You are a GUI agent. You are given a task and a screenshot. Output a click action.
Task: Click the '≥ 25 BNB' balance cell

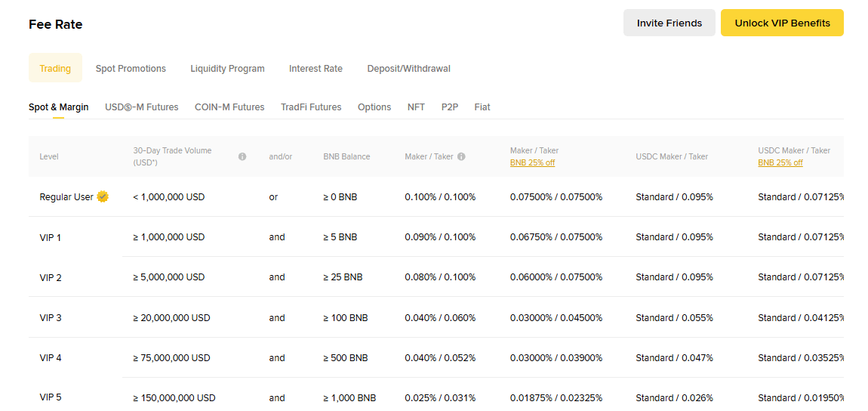point(343,277)
